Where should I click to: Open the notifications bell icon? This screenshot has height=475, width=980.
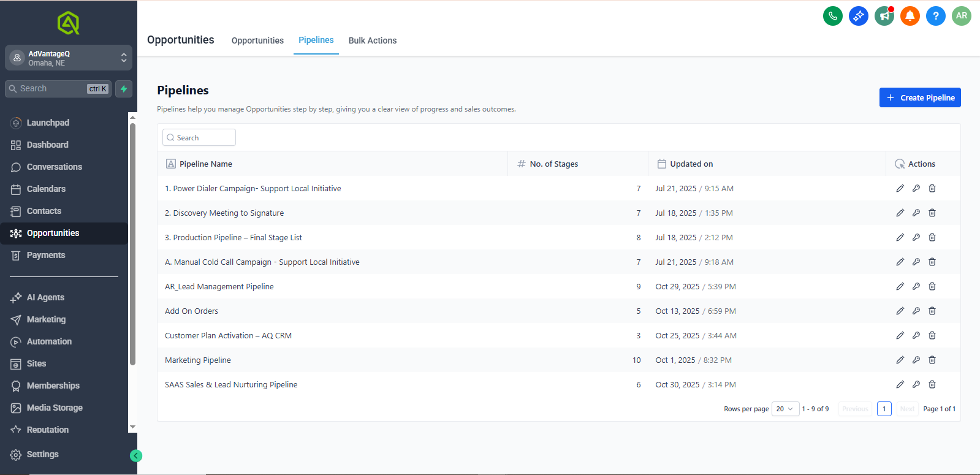[910, 16]
